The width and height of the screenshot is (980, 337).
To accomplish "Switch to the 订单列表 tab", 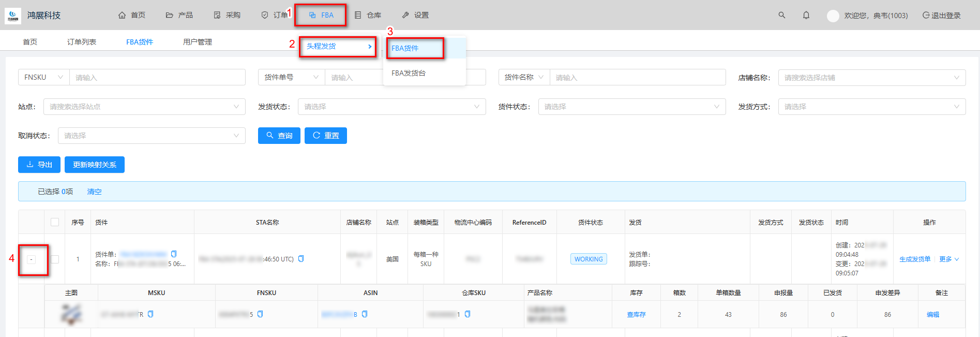I will click(x=82, y=42).
